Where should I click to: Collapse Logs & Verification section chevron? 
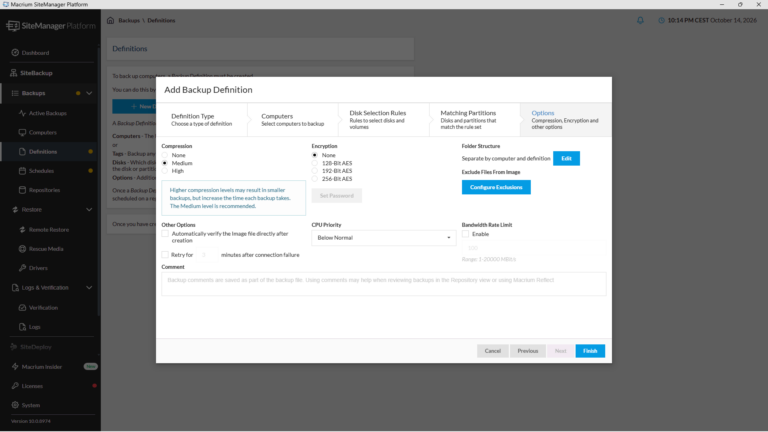point(89,288)
